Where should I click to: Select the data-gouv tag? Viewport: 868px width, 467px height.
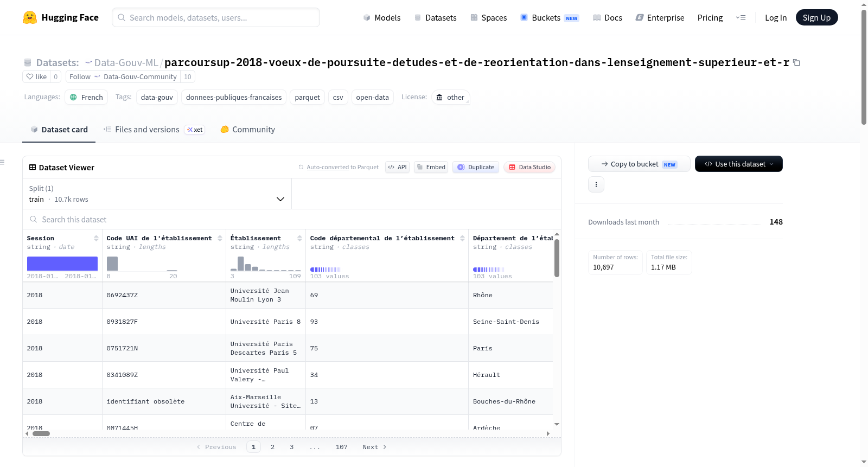(157, 97)
